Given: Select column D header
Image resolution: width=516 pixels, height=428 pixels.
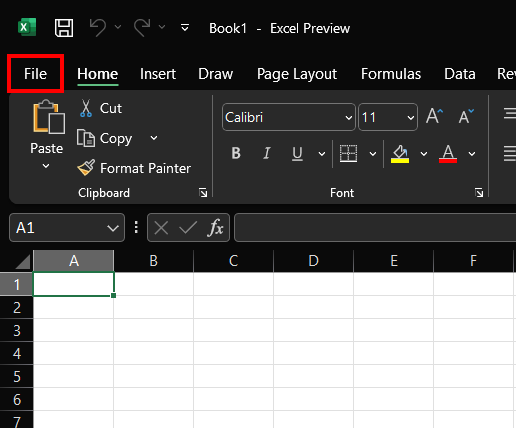Looking at the screenshot, I should (313, 261).
